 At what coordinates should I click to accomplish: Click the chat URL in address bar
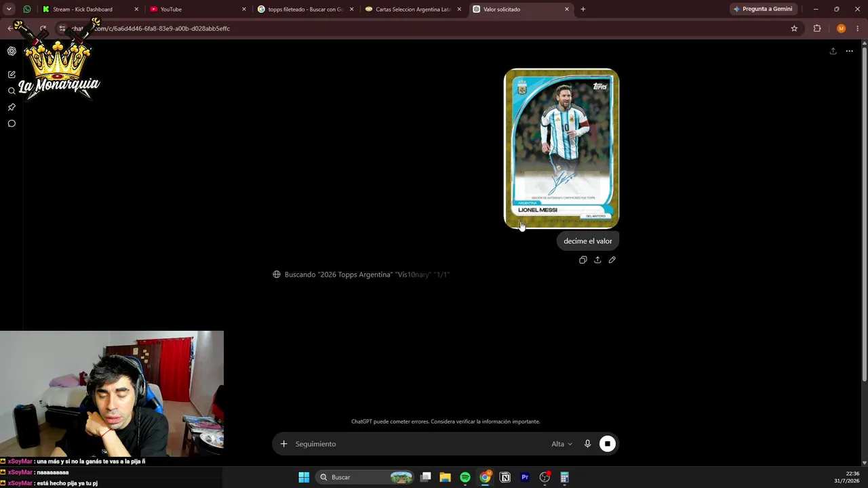pyautogui.click(x=151, y=28)
